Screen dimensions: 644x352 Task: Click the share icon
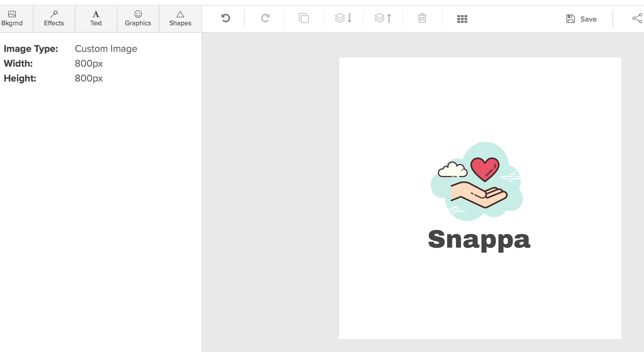[x=637, y=19]
